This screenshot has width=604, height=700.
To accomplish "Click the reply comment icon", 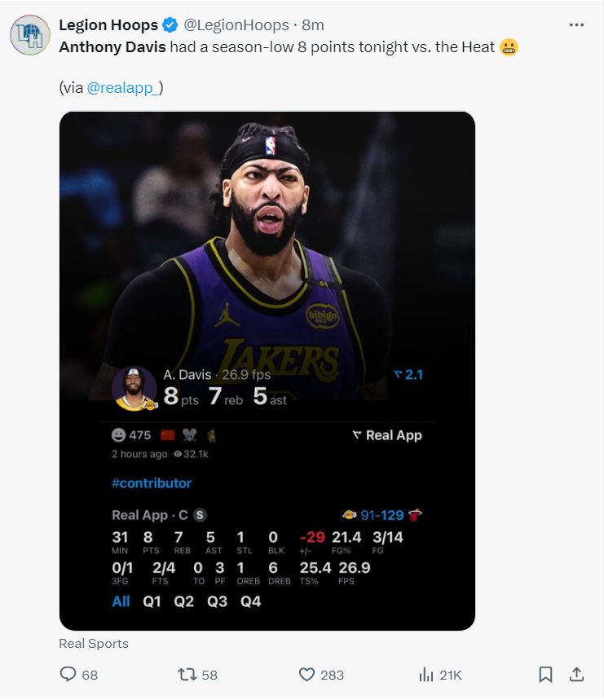I will click(x=68, y=675).
